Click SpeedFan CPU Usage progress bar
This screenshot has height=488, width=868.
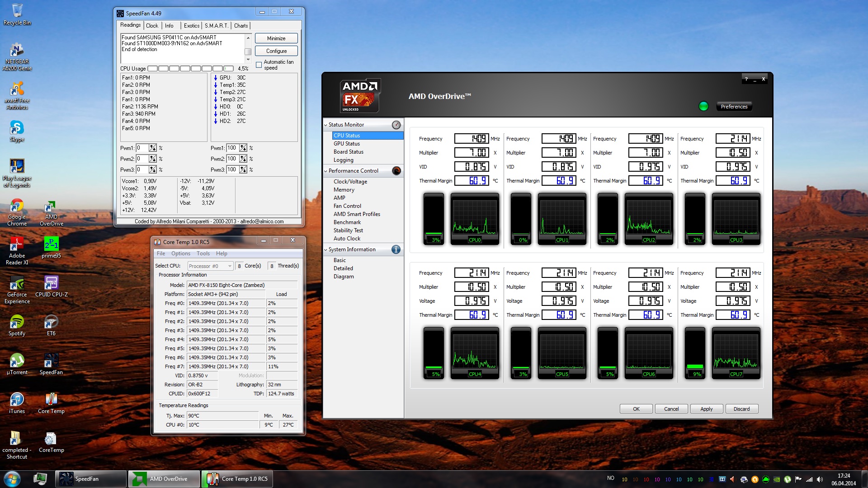click(x=190, y=69)
